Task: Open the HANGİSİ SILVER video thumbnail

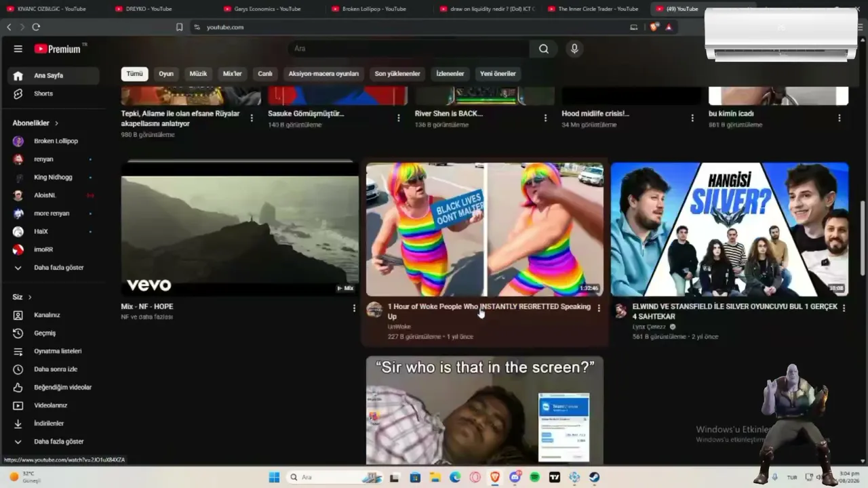Action: tap(730, 229)
